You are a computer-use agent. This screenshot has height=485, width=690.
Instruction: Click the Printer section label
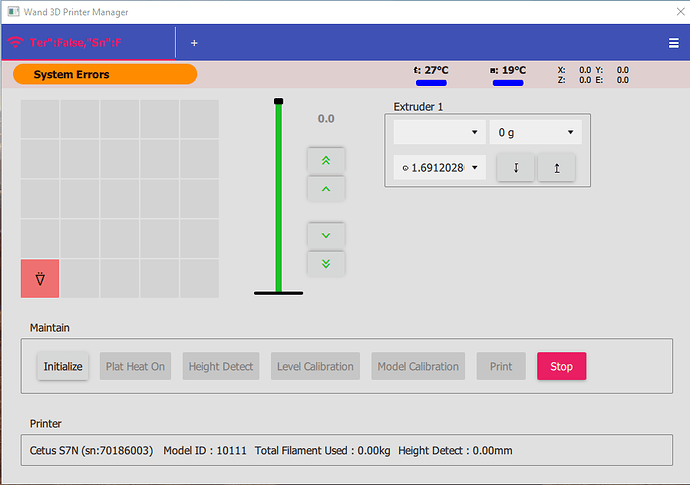tap(45, 424)
